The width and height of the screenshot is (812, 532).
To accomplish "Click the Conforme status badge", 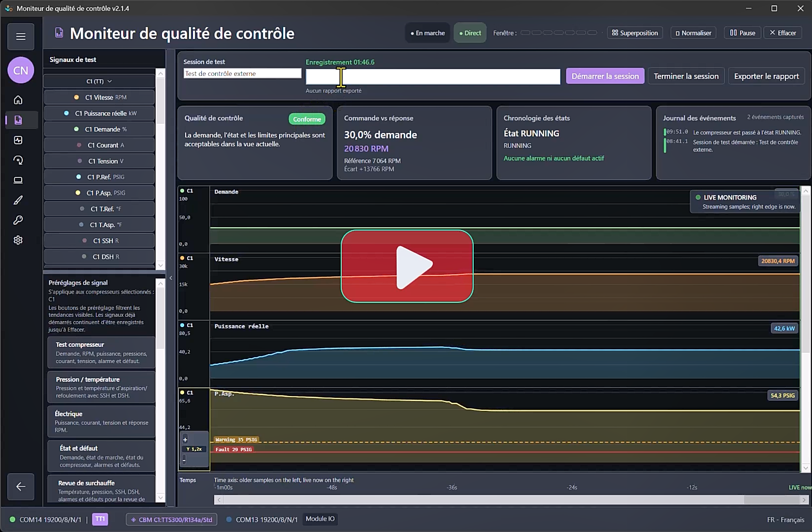I will coord(307,119).
